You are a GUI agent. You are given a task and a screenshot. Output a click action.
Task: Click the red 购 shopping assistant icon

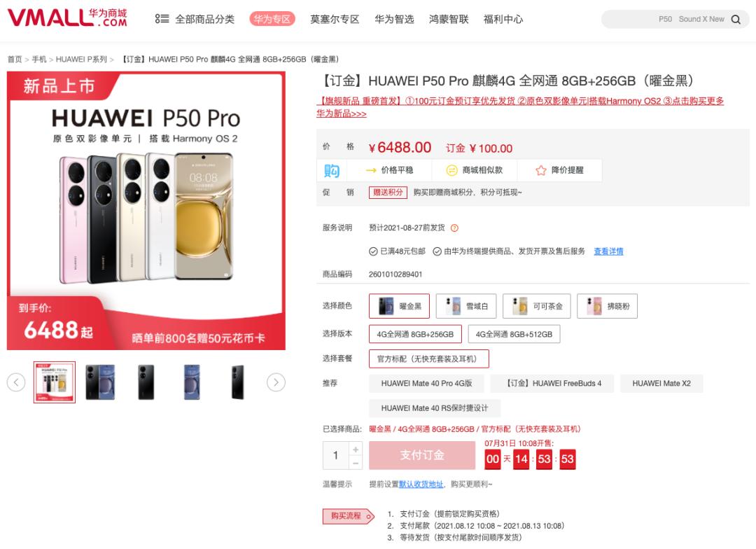pyautogui.click(x=332, y=170)
